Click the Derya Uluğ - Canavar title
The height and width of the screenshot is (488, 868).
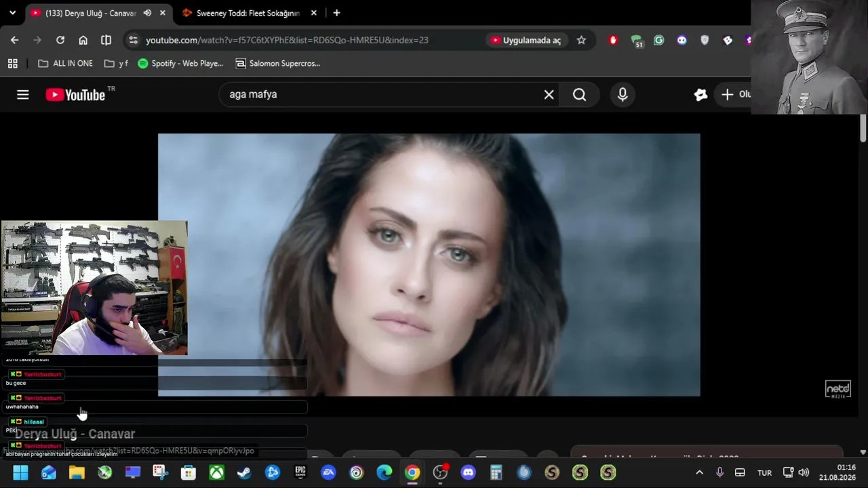[x=75, y=434]
